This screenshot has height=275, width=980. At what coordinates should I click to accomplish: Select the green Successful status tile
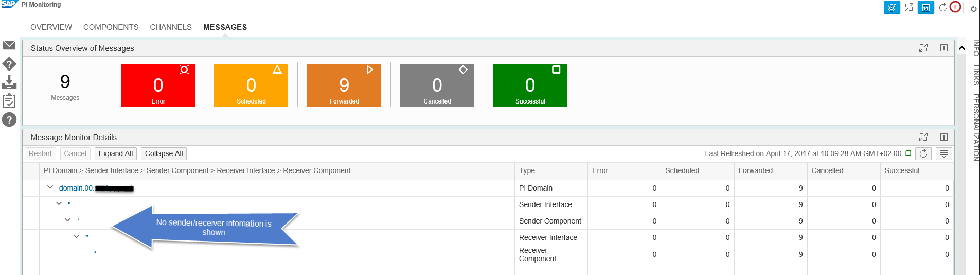(x=530, y=85)
